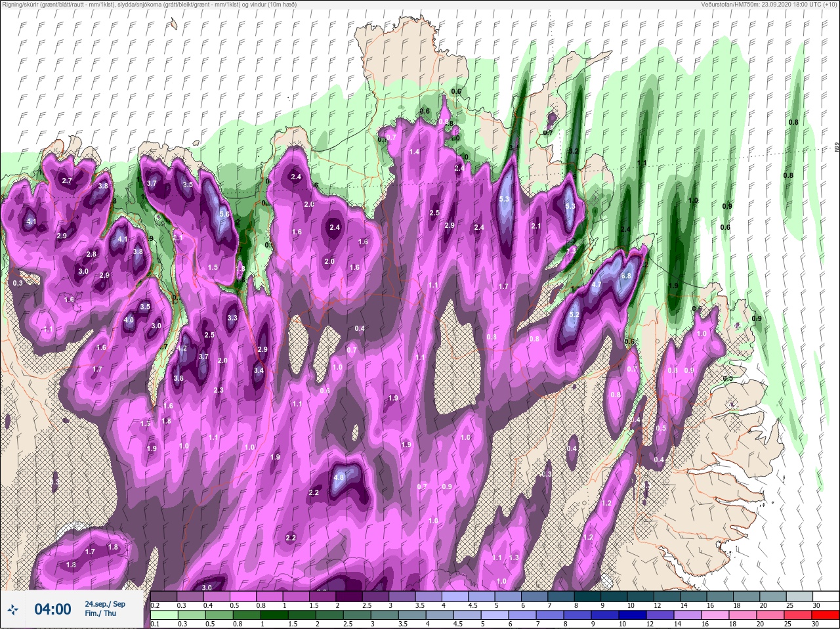This screenshot has width=840, height=629.
Task: Click the 2.7 precipitation value on map
Action: pyautogui.click(x=67, y=181)
